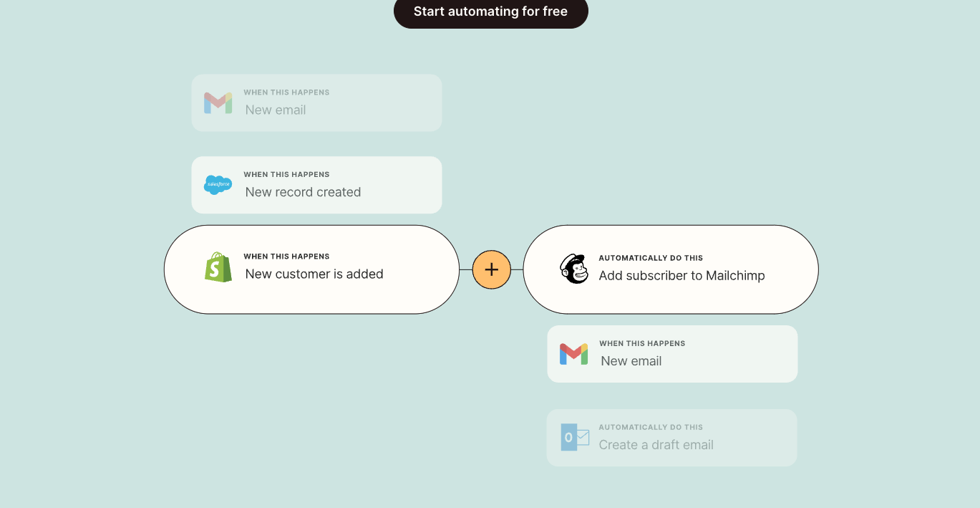Click "WHEN THIS HAPPENS" label in the Shopify pill
The width and height of the screenshot is (980, 508).
pyautogui.click(x=286, y=257)
